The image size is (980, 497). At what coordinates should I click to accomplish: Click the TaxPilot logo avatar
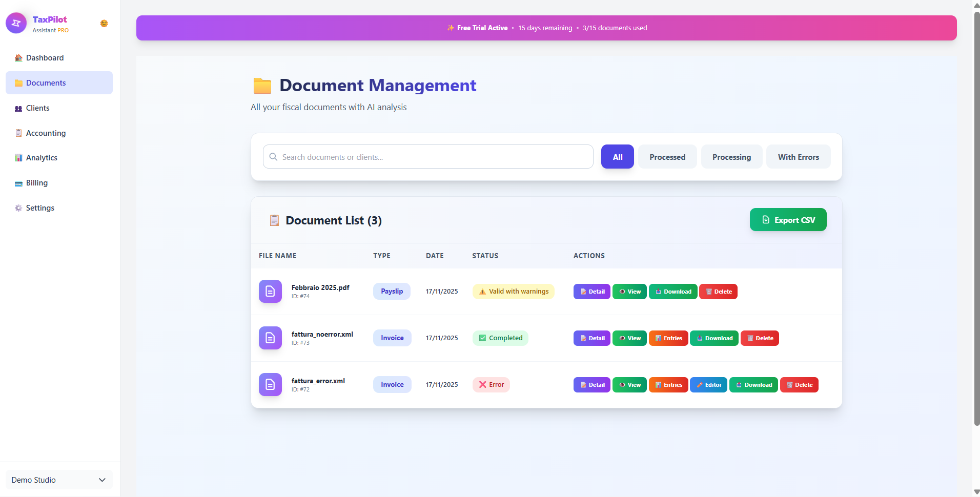pos(16,23)
